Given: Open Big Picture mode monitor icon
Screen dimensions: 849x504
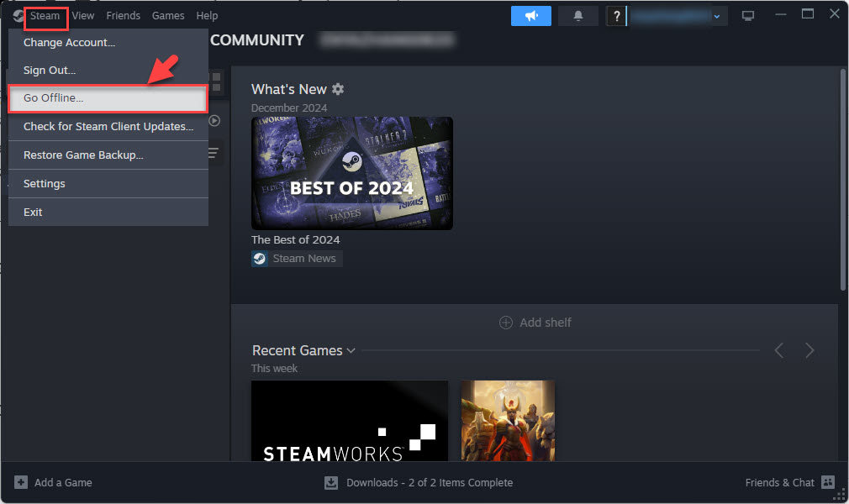Looking at the screenshot, I should 748,16.
